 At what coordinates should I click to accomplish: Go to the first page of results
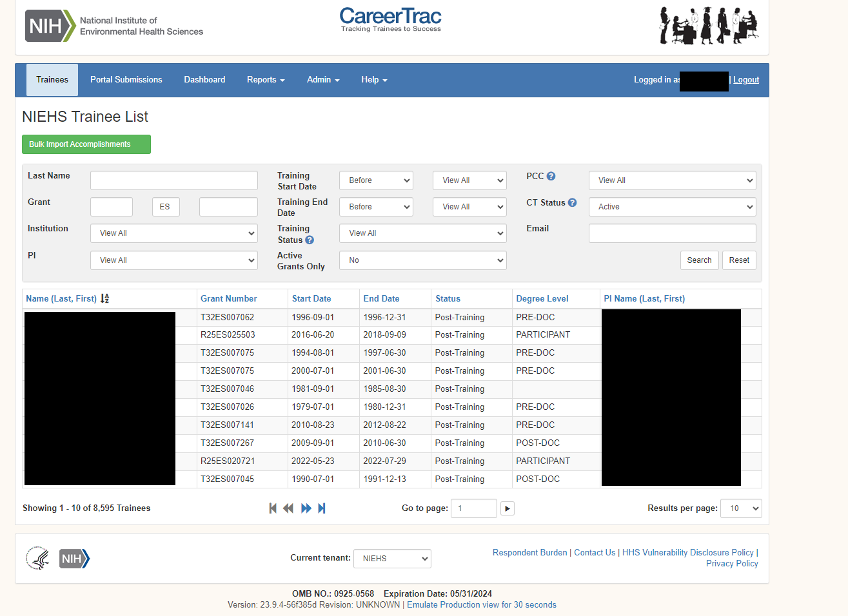(x=273, y=508)
